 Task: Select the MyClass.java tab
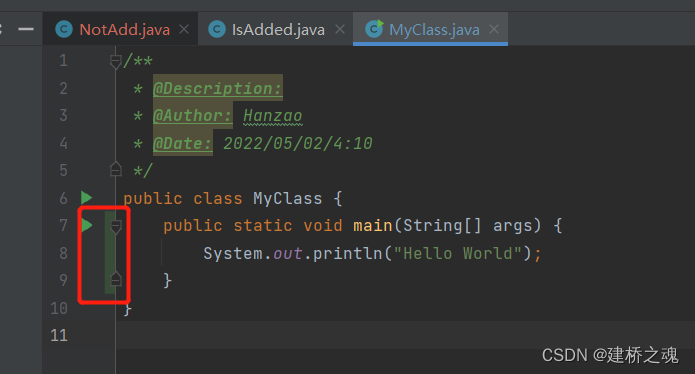430,29
